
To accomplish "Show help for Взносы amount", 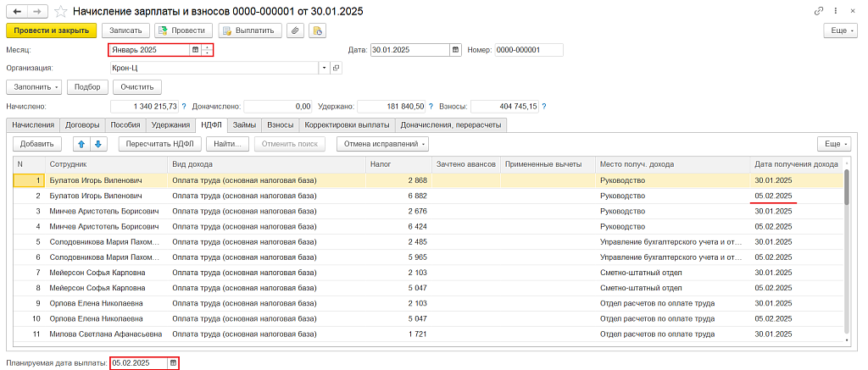I will tap(543, 106).
